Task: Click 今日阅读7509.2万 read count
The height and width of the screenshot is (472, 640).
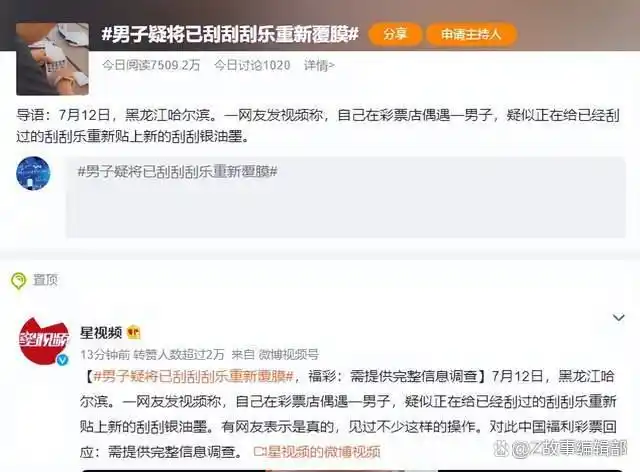Action: pos(151,65)
